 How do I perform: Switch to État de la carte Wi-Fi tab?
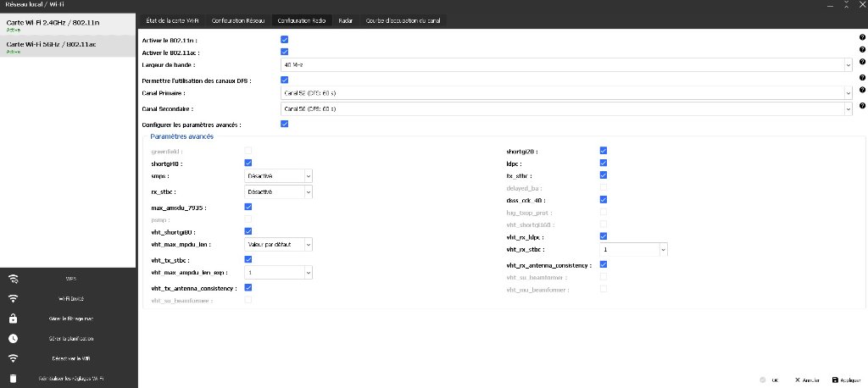click(171, 20)
